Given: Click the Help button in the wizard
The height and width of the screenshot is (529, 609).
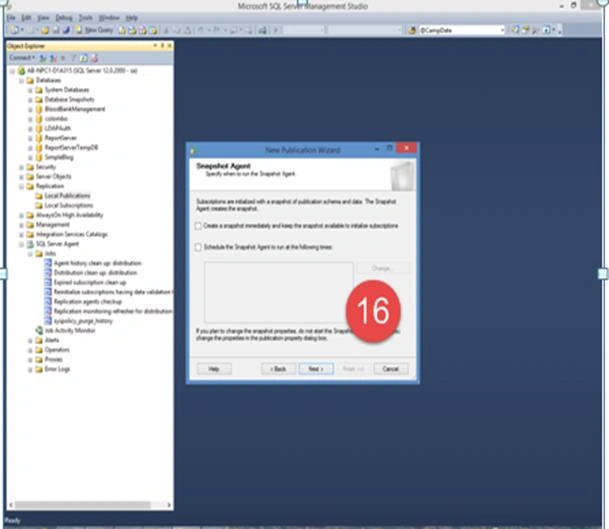Looking at the screenshot, I should click(214, 369).
